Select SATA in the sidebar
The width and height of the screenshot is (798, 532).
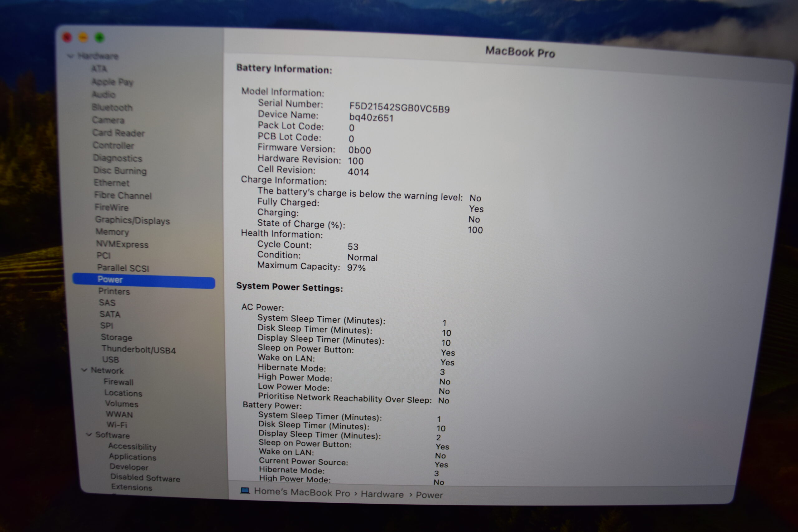point(110,314)
